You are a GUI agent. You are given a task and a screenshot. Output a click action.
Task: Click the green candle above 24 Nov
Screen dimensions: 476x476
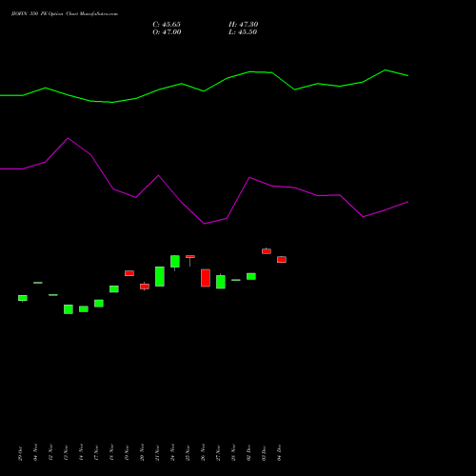coord(175,262)
